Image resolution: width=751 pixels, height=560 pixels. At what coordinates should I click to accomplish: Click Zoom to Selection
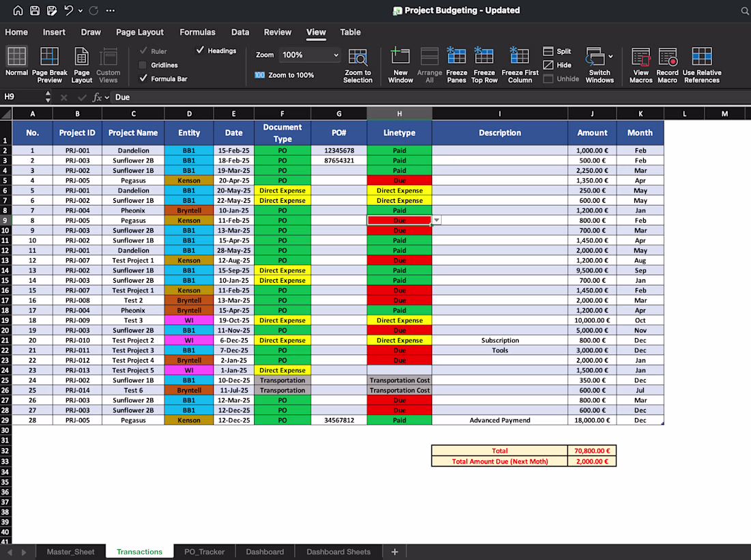point(358,65)
